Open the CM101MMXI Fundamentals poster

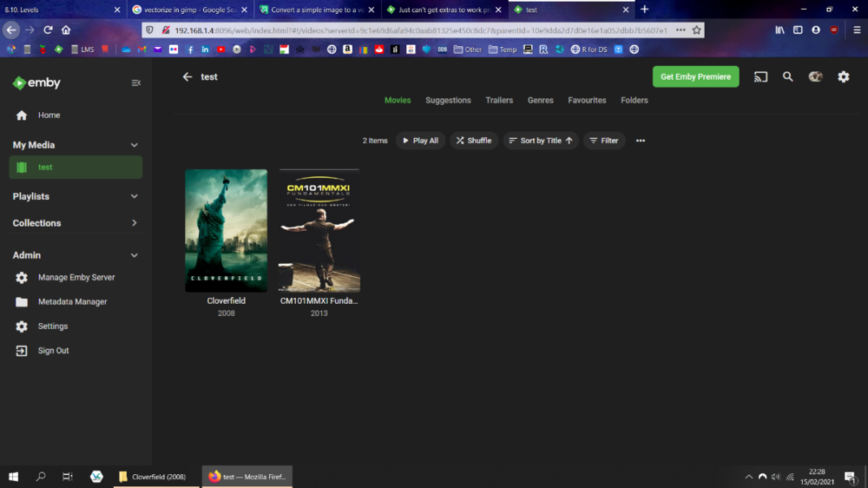319,230
